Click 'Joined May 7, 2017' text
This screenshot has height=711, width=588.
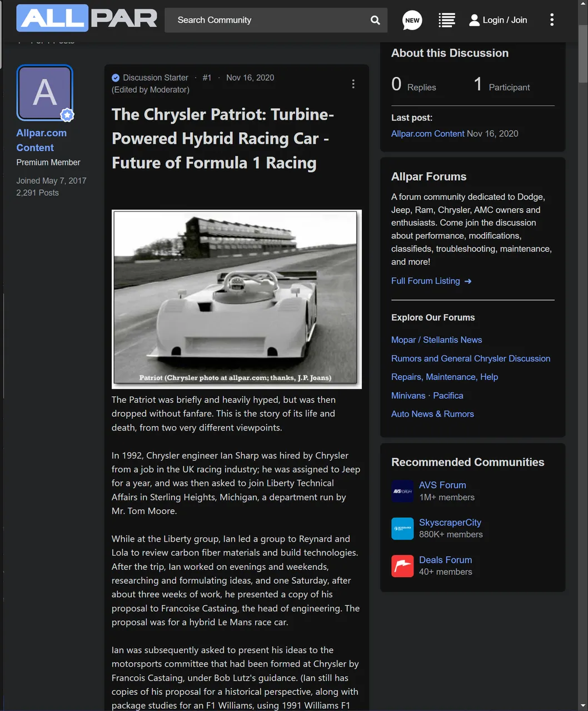[x=51, y=181]
